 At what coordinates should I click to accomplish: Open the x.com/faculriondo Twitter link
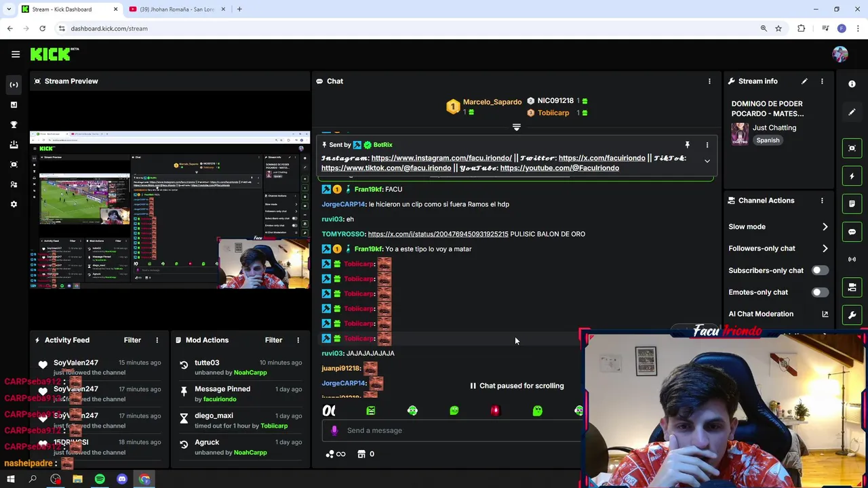click(601, 158)
